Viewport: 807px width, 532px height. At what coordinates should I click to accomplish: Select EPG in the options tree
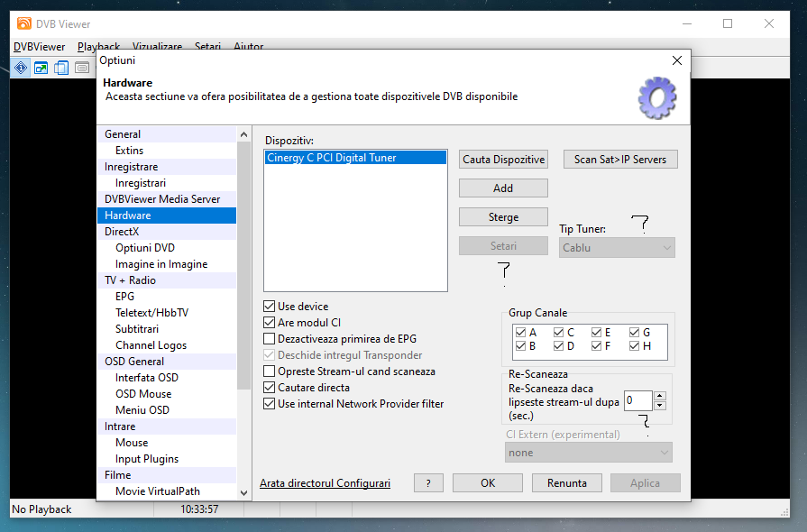point(124,297)
